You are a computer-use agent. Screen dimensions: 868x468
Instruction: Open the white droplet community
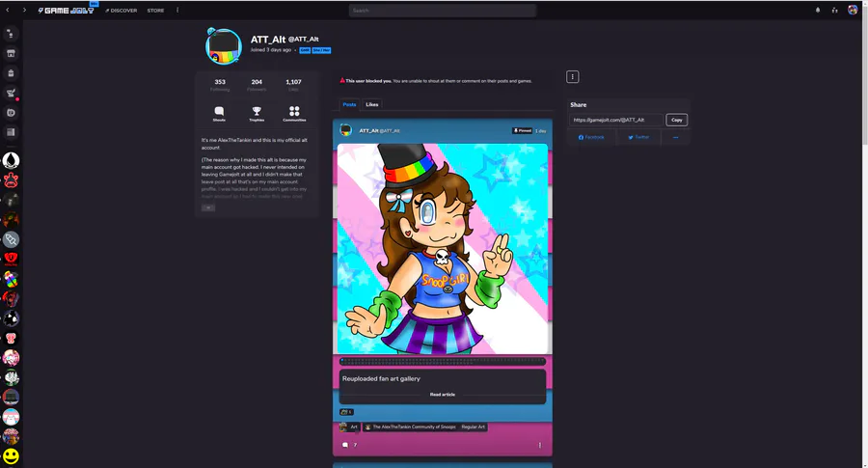coord(11,160)
